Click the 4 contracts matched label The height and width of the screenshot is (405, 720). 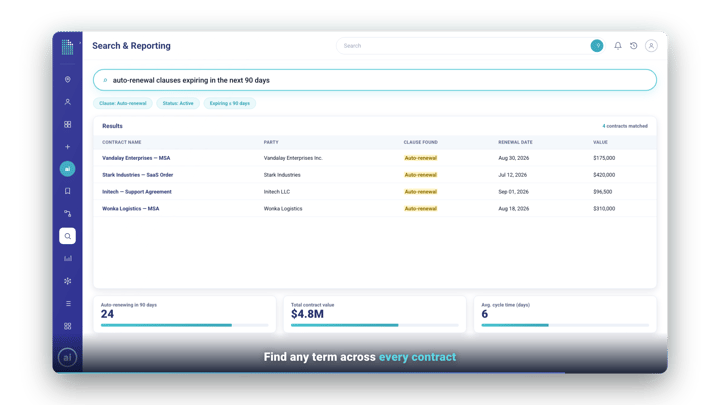click(625, 126)
